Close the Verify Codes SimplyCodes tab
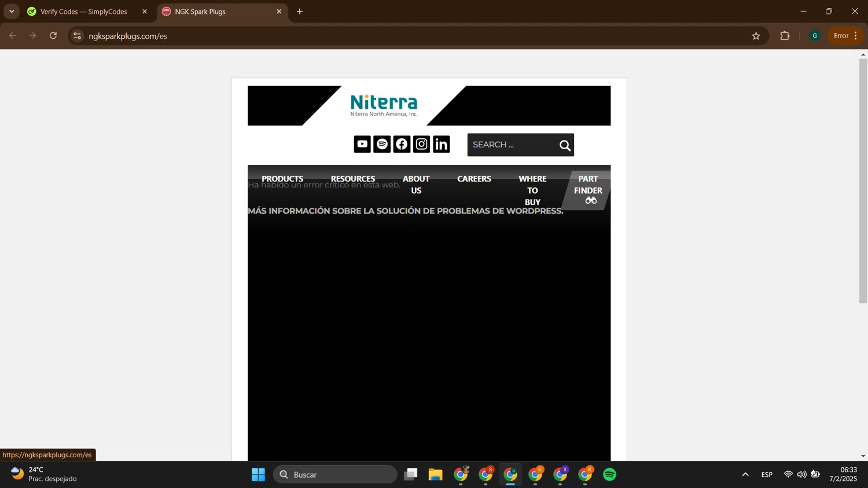Image resolution: width=868 pixels, height=488 pixels. tap(145, 12)
